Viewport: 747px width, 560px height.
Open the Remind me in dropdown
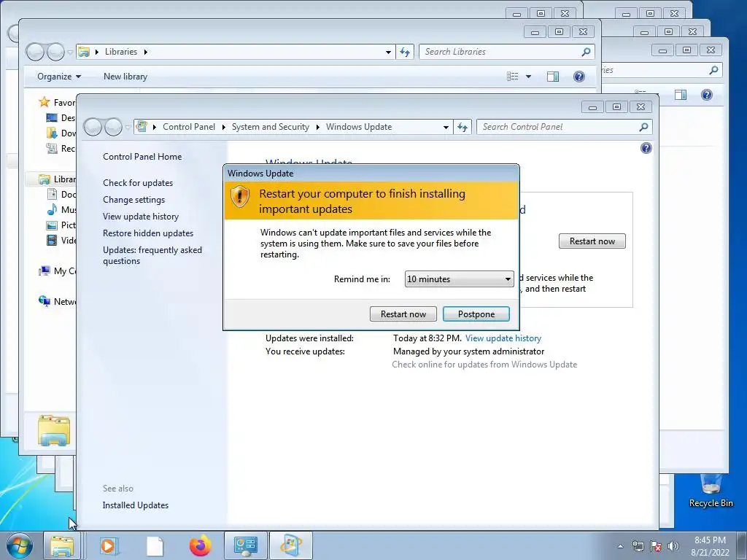click(x=460, y=279)
